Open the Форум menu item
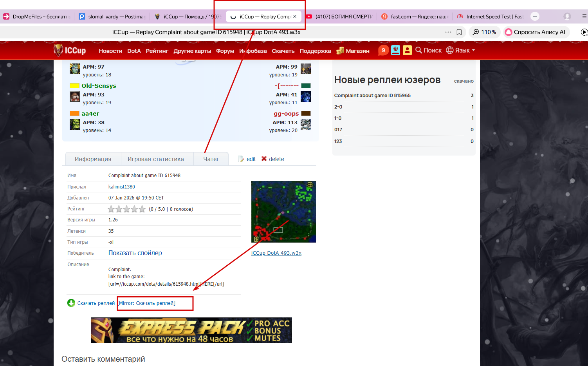This screenshot has width=588, height=366. pyautogui.click(x=225, y=51)
